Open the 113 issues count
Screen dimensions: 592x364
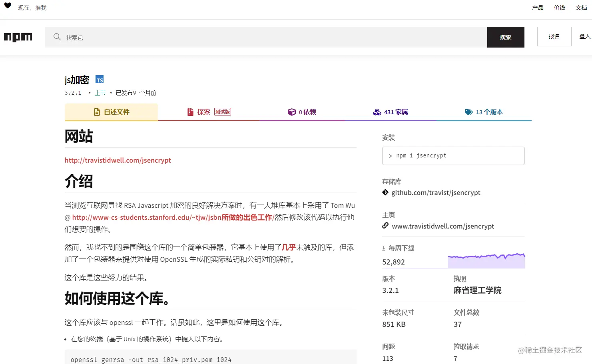point(388,358)
